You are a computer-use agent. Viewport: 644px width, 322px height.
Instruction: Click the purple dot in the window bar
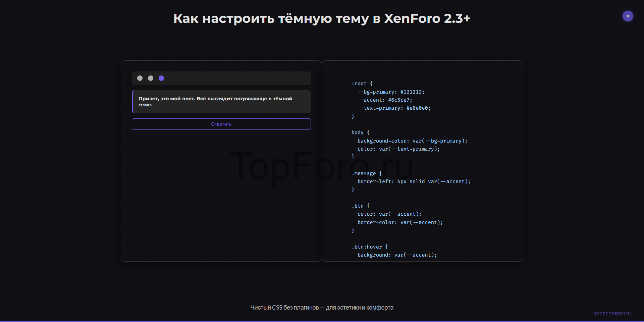(161, 78)
